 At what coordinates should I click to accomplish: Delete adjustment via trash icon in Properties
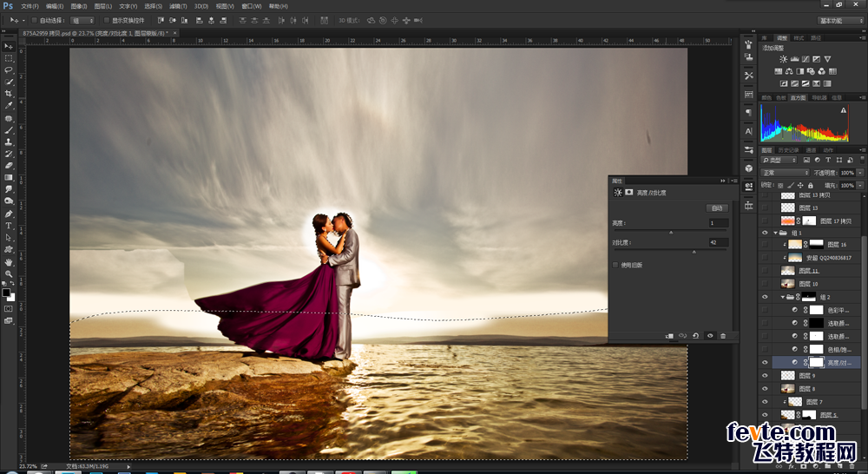point(722,336)
